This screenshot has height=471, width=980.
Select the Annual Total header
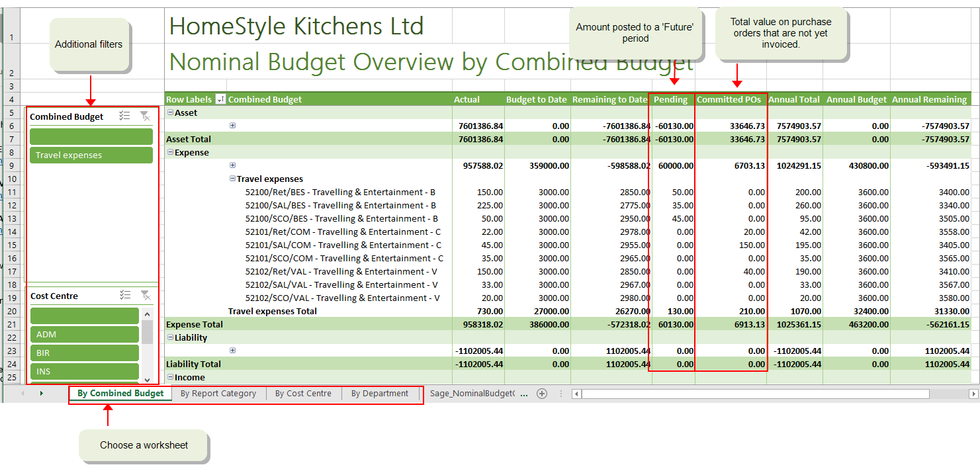(794, 99)
